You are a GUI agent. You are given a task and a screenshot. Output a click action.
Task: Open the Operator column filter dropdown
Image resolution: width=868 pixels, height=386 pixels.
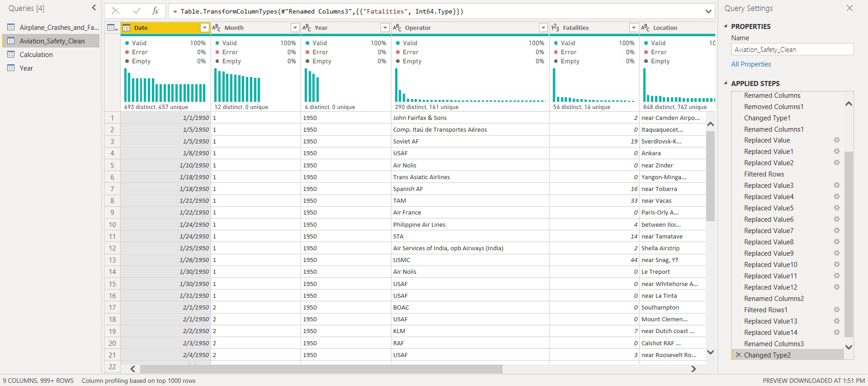pos(543,28)
